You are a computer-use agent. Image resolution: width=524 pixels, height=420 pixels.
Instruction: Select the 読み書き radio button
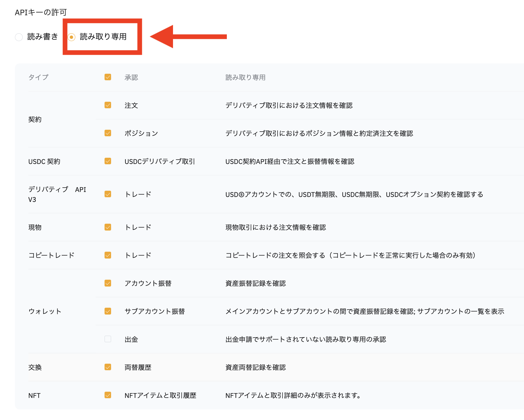coord(19,36)
